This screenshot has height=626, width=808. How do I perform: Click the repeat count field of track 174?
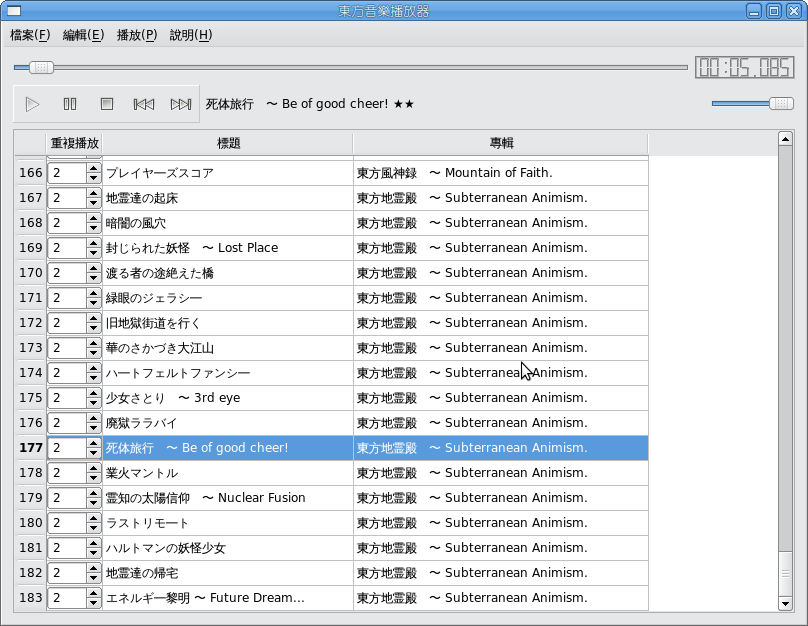[x=66, y=373]
